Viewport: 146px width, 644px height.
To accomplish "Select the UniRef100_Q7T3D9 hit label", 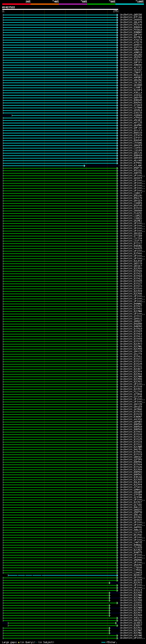I will click(131, 236).
